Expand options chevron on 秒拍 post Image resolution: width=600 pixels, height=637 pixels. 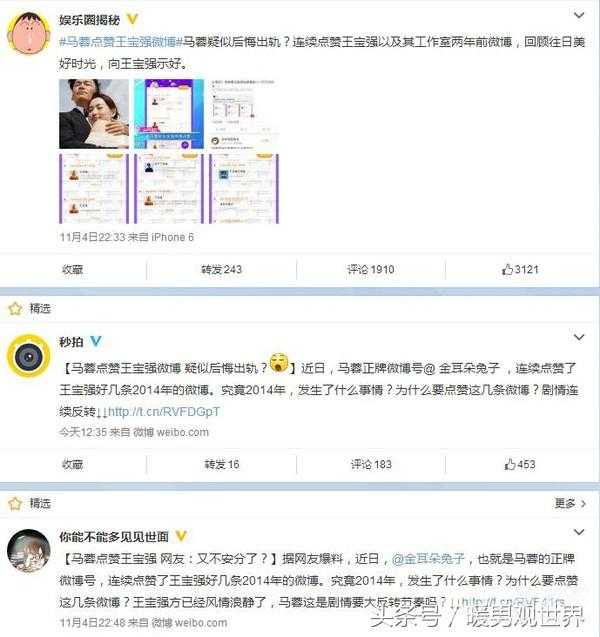579,337
